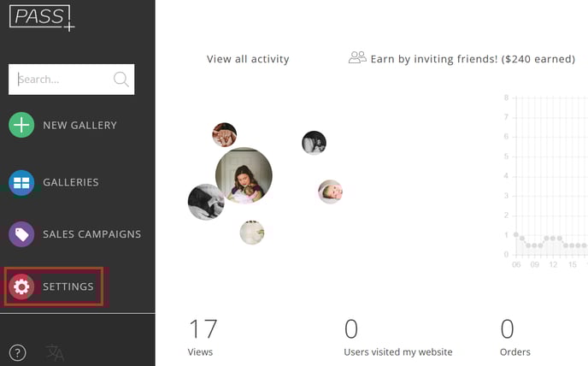Open the SALES CAMPAIGNS menu label
The height and width of the screenshot is (366, 588).
92,234
